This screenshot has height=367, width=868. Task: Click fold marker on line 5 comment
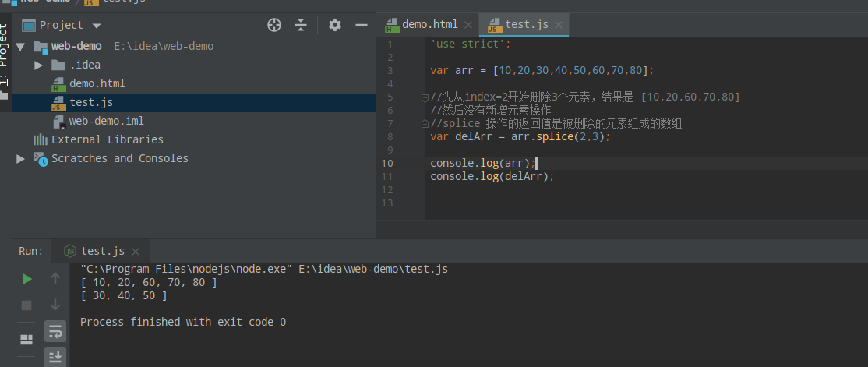[x=425, y=97]
